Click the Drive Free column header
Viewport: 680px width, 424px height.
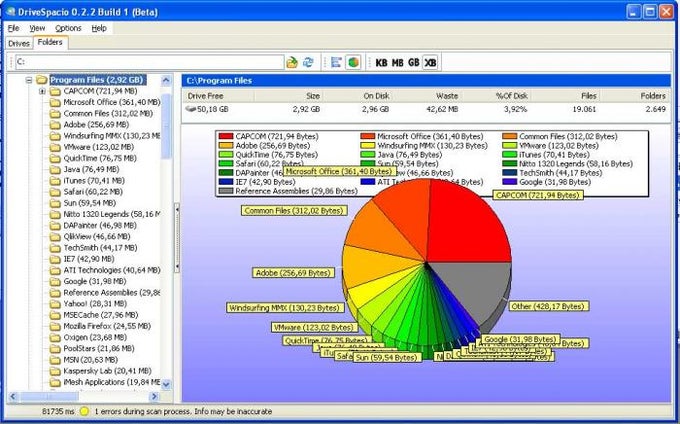click(218, 96)
